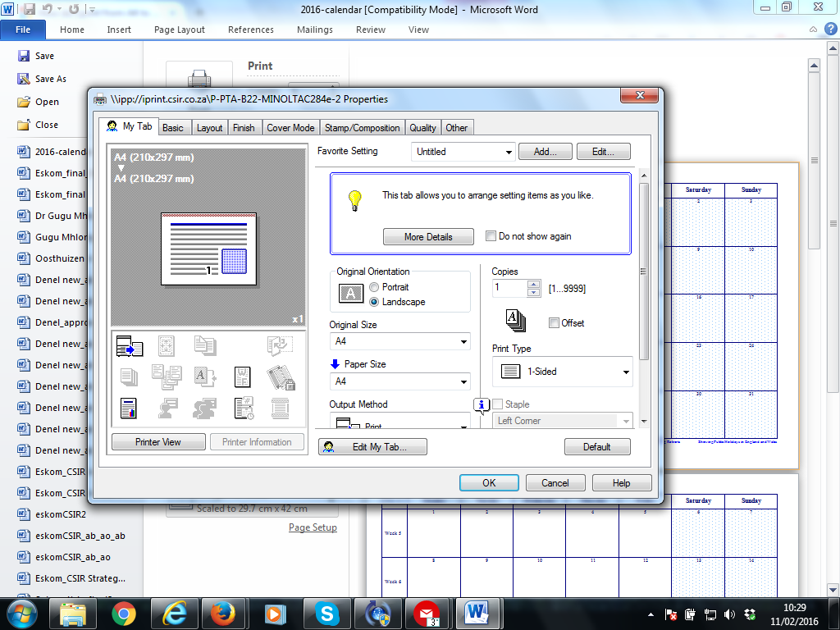Click the collated copies icon under Copies
The width and height of the screenshot is (840, 630).
click(x=515, y=321)
